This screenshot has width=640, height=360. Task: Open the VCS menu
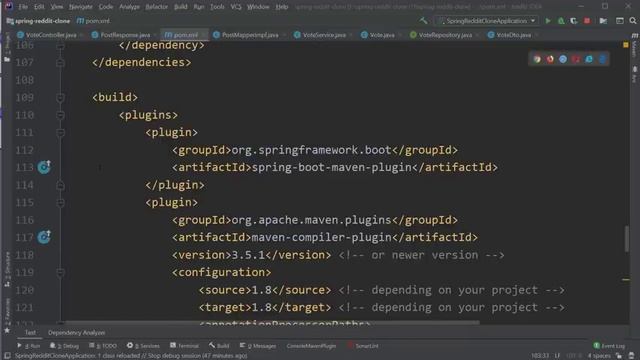point(236,7)
